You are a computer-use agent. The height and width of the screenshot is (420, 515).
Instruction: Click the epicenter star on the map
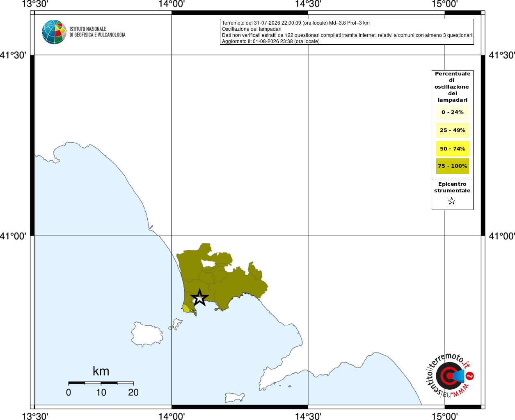[x=199, y=297]
